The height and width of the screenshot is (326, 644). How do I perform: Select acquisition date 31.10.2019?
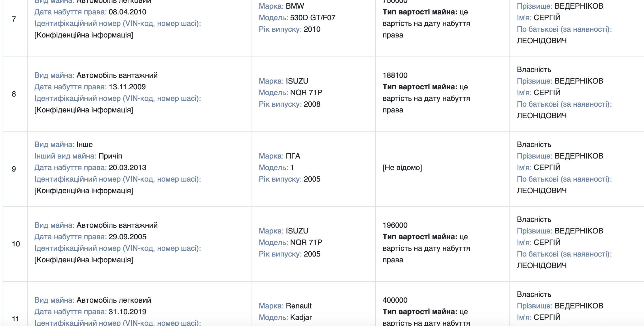point(127,312)
